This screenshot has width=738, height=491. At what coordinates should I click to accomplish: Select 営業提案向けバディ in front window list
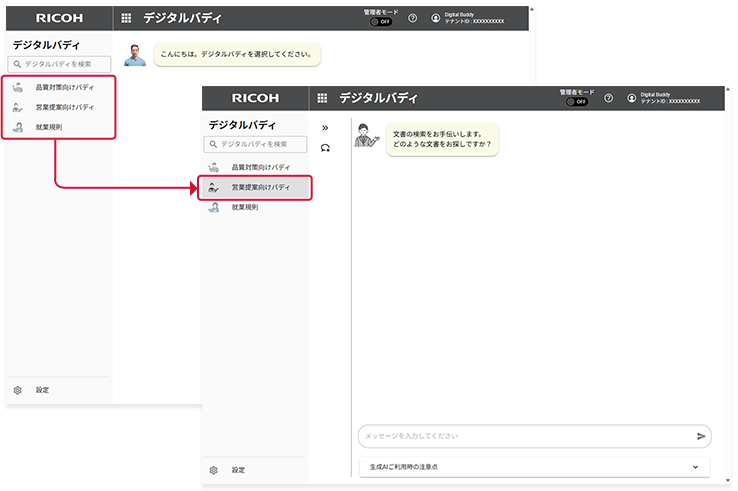pos(260,187)
